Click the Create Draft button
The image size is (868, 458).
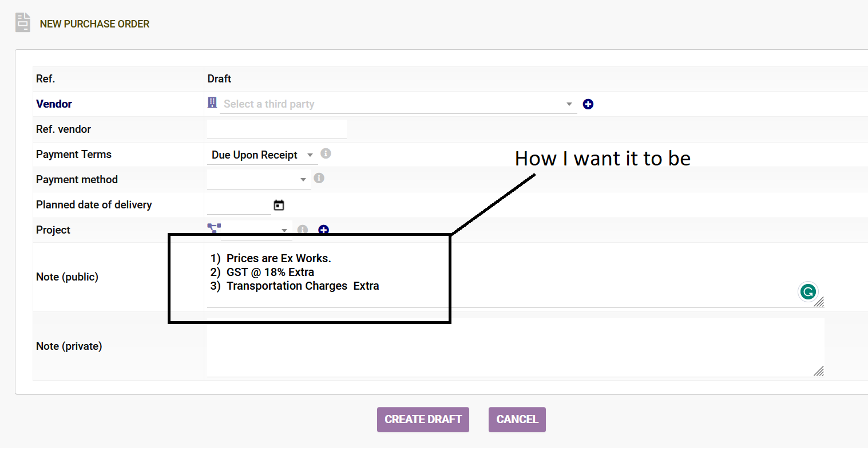(423, 420)
